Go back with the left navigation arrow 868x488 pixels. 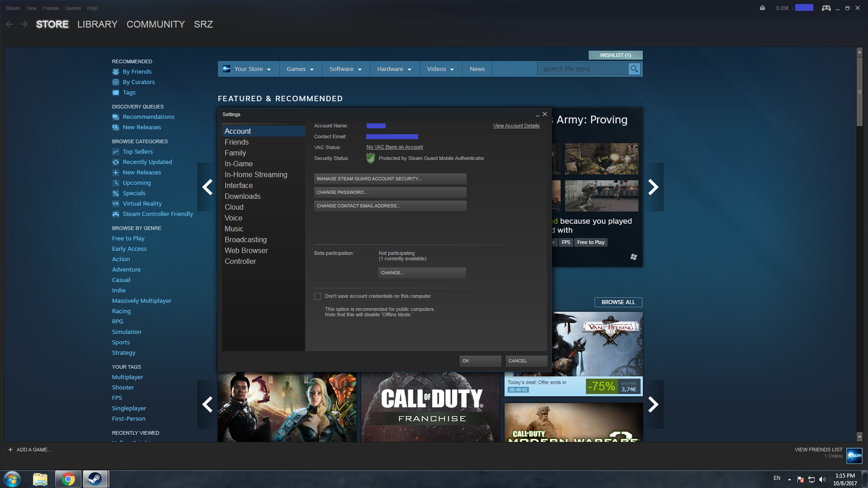tap(9, 24)
